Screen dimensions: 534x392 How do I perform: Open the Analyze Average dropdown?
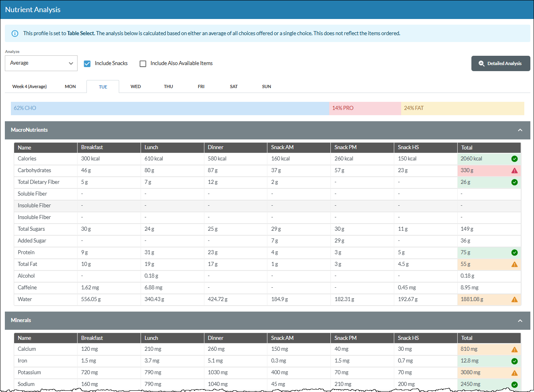point(41,63)
